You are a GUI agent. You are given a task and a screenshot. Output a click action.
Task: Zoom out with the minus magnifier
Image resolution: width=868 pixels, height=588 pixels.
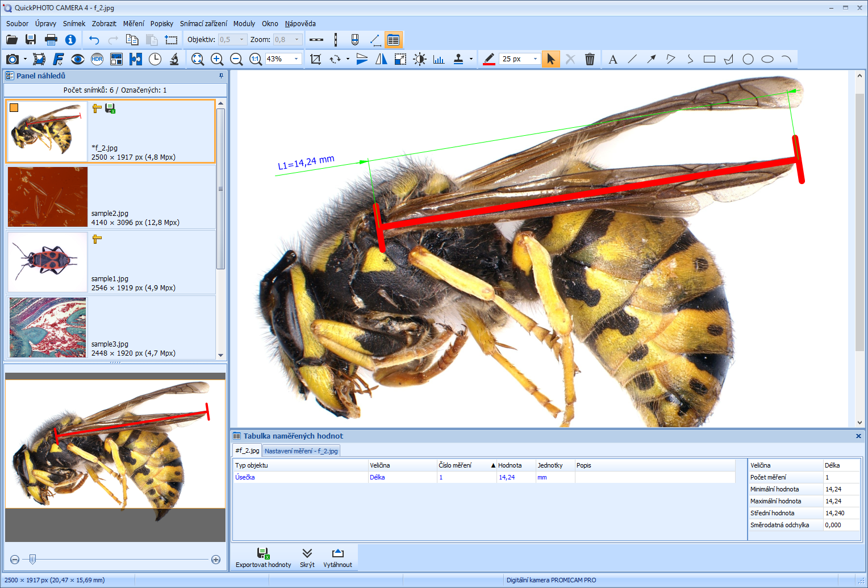tap(236, 59)
